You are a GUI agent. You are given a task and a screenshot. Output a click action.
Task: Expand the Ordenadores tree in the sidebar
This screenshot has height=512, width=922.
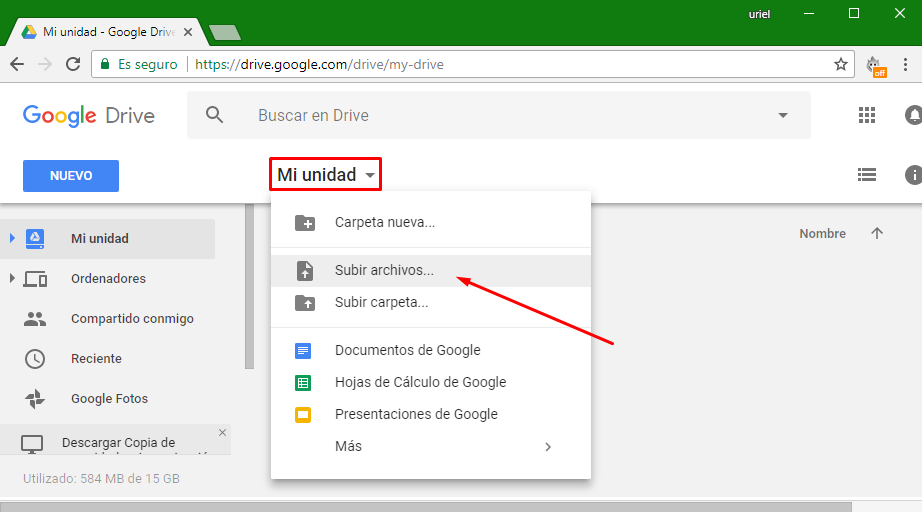[12, 278]
